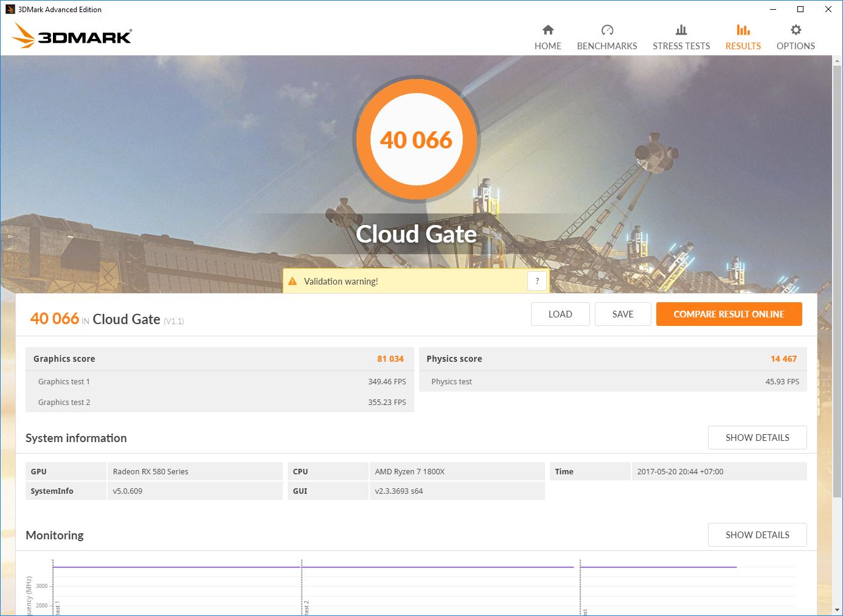Open the OPTIONS tab
The height and width of the screenshot is (616, 843).
click(x=796, y=38)
